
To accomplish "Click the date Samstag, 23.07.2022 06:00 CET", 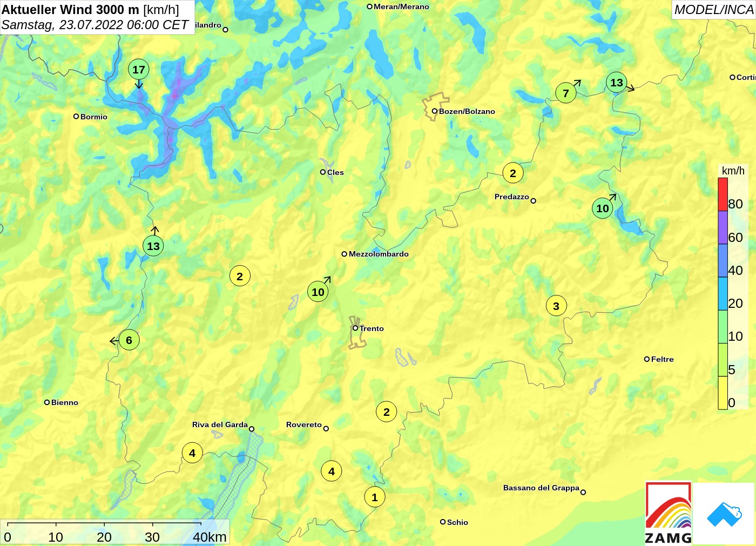I will [x=95, y=25].
